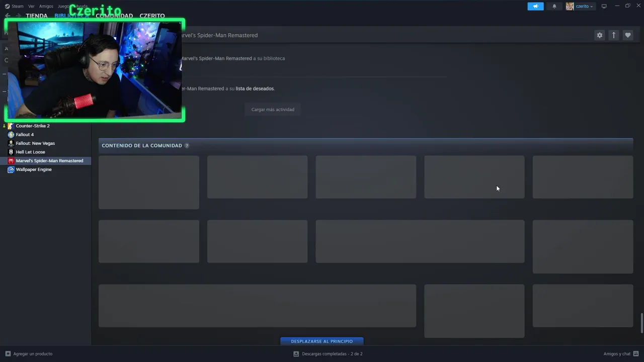Open the Ver menu

[31, 6]
